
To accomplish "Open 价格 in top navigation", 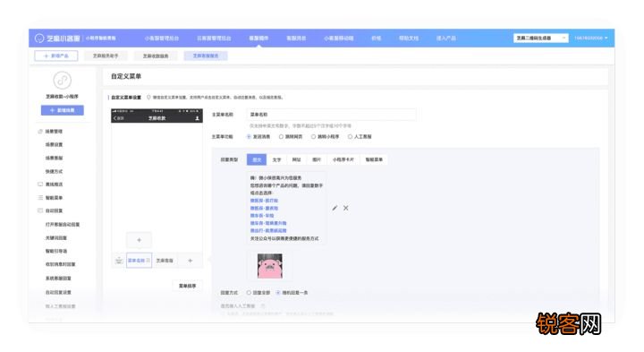I will click(377, 39).
